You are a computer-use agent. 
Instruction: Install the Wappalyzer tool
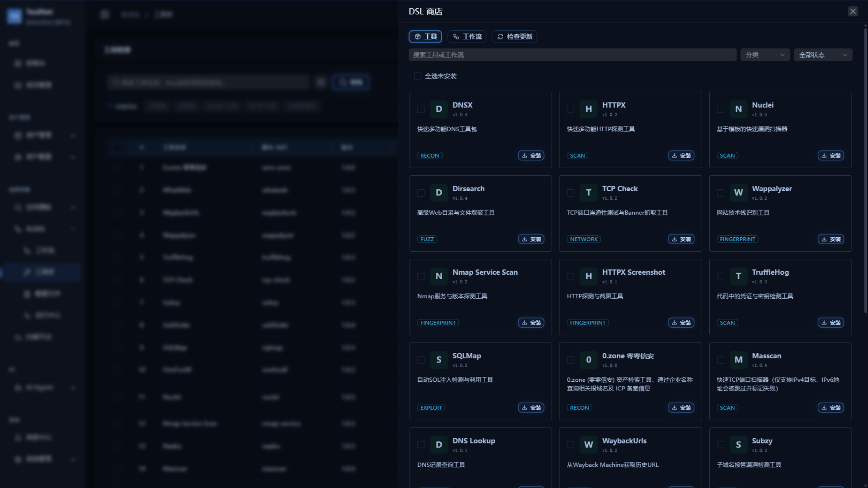point(831,239)
